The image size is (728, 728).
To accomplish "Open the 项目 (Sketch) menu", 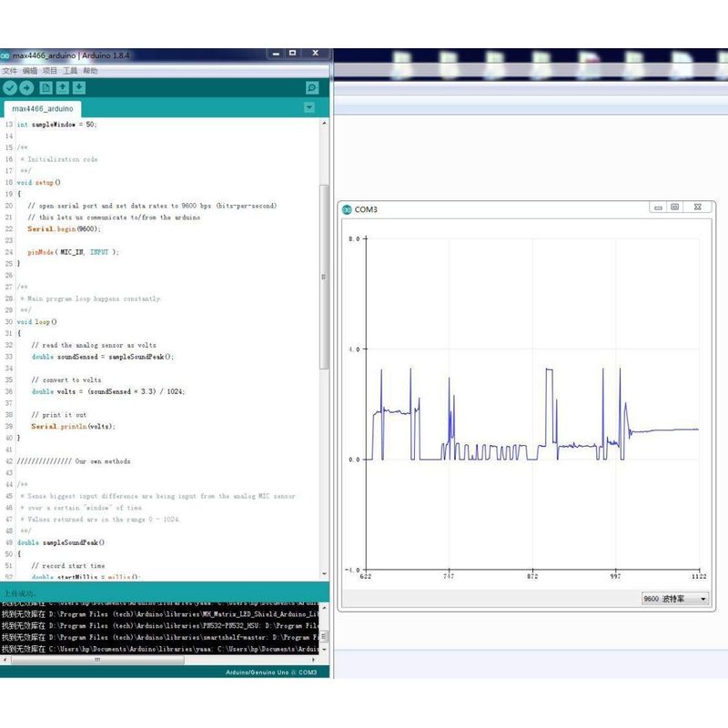I will pos(50,70).
